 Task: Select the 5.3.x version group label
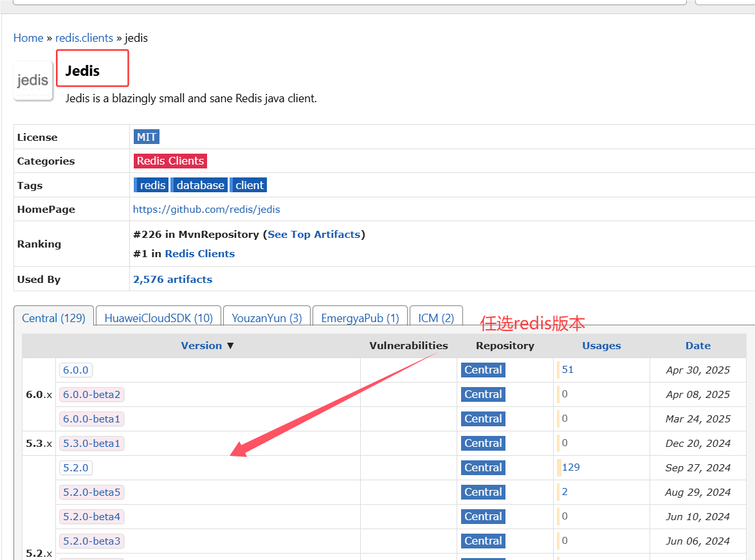39,444
